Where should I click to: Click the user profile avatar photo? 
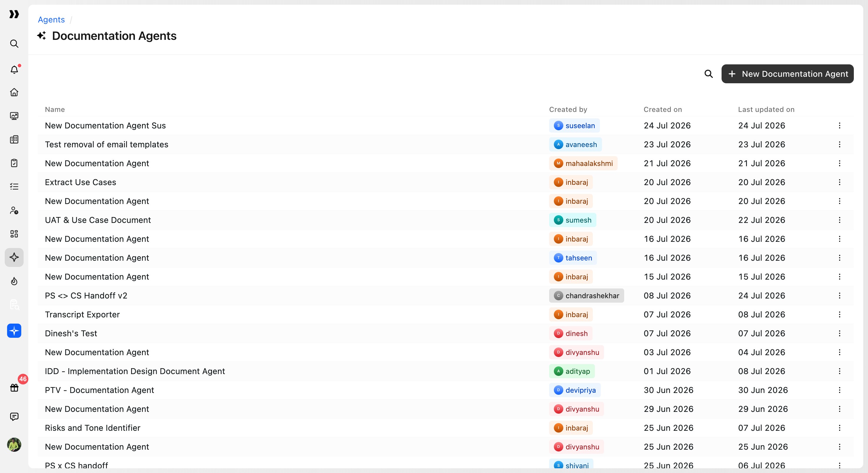[x=14, y=445]
